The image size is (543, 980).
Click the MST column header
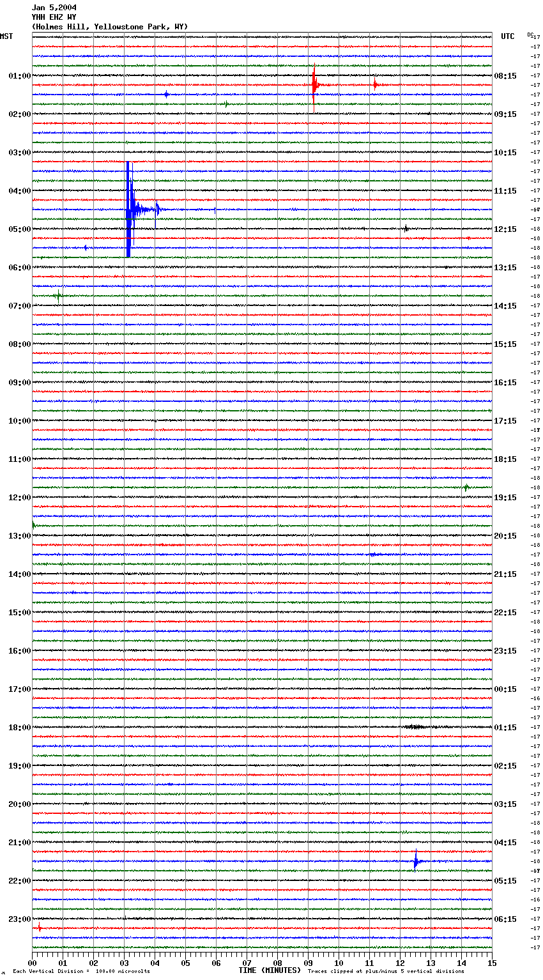[6, 36]
